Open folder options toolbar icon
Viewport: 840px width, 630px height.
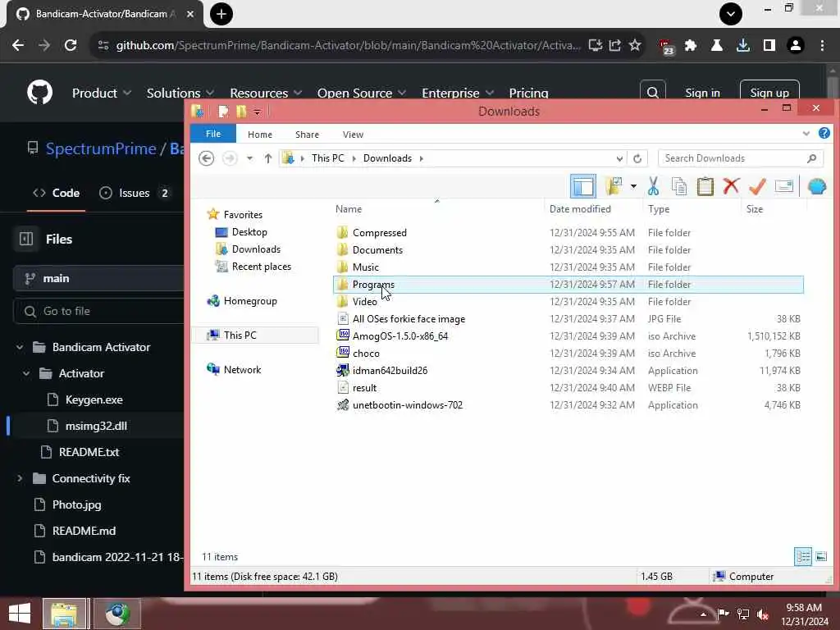click(614, 186)
